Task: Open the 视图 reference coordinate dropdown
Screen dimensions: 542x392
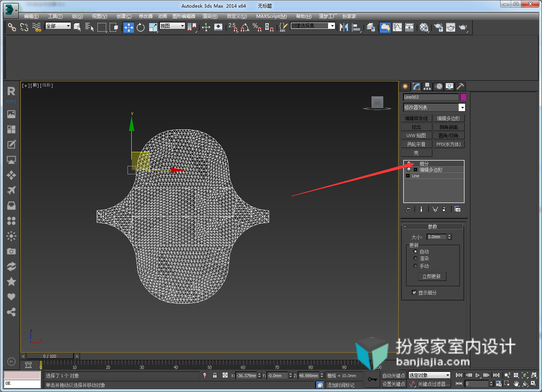Action: [x=172, y=26]
